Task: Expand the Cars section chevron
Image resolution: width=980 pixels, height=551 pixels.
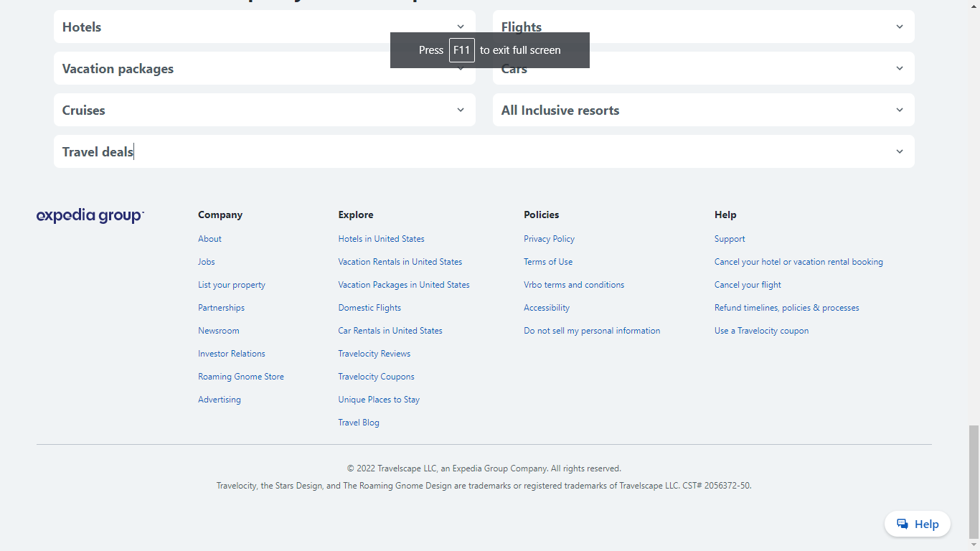Action: [x=900, y=68]
